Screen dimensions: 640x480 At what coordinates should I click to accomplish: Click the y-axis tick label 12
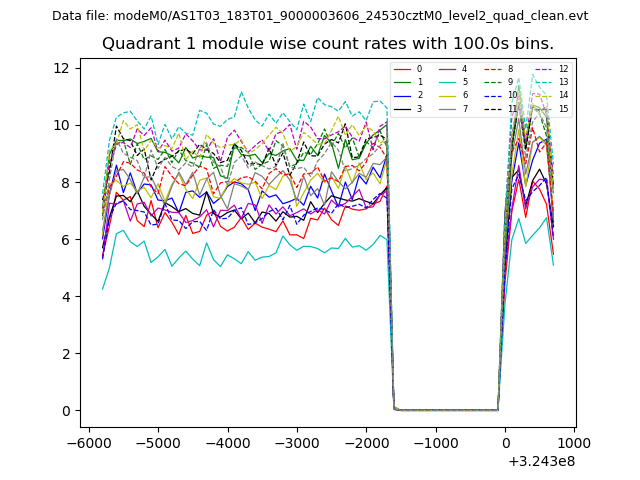click(x=60, y=68)
